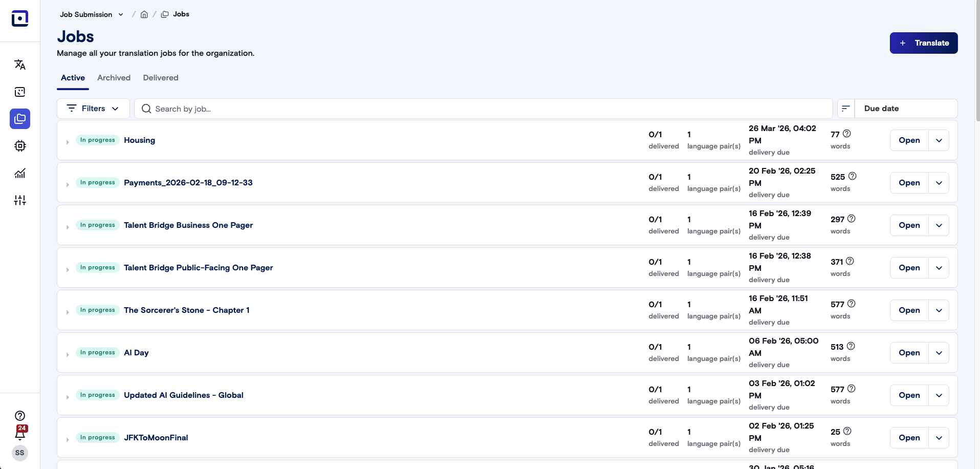The height and width of the screenshot is (469, 980).
Task: Click the SS user avatar
Action: tap(20, 453)
